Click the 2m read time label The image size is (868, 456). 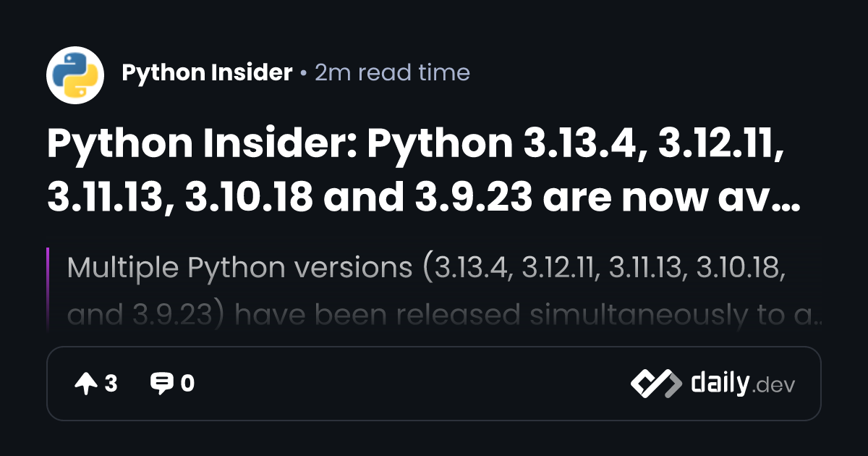392,73
